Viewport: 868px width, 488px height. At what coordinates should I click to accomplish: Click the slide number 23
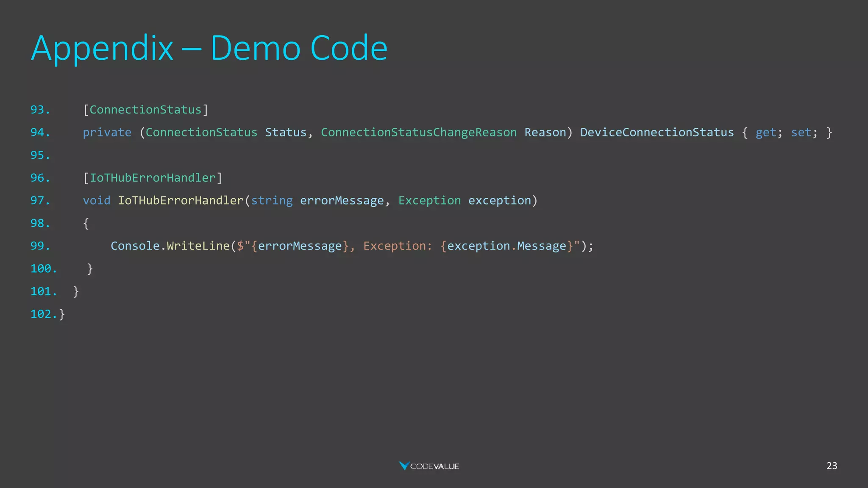[832, 466]
